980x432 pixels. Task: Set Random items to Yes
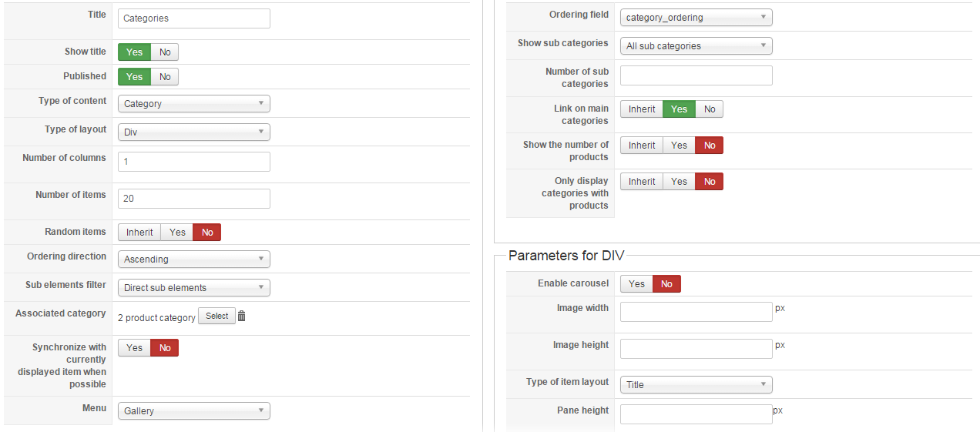[x=177, y=233]
